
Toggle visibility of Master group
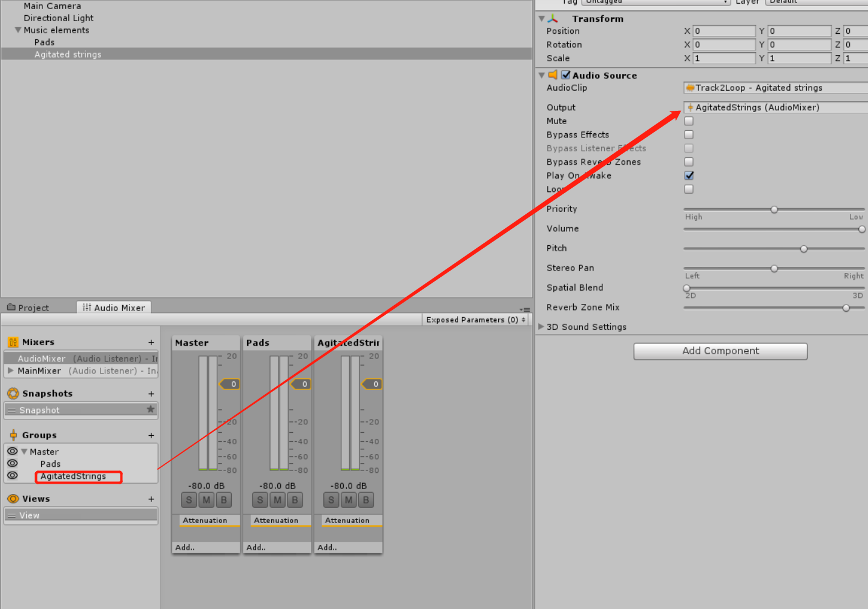point(12,452)
